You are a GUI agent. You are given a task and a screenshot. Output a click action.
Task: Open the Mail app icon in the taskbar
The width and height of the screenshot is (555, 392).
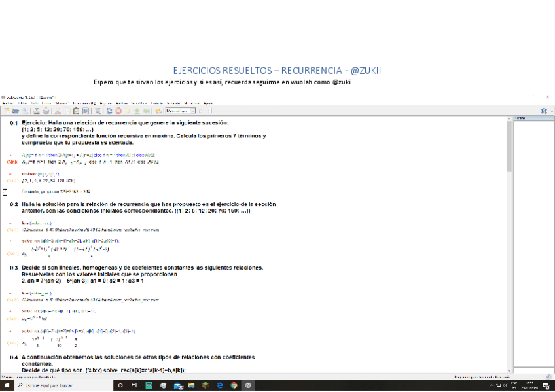click(177, 385)
